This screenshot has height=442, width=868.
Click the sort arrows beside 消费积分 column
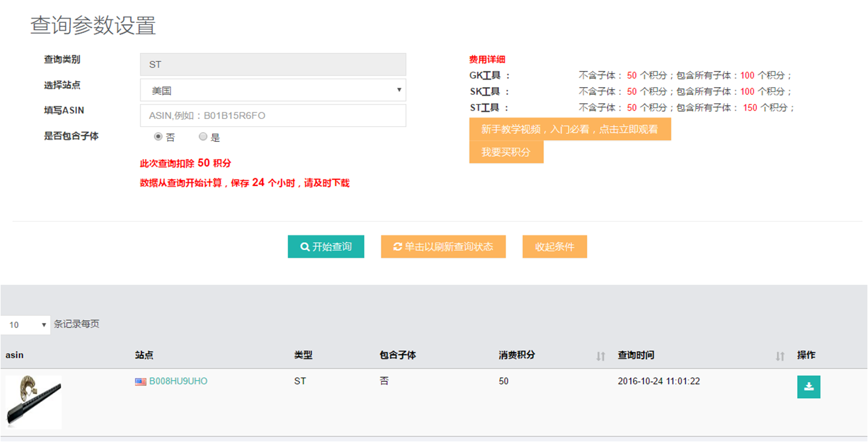point(600,356)
